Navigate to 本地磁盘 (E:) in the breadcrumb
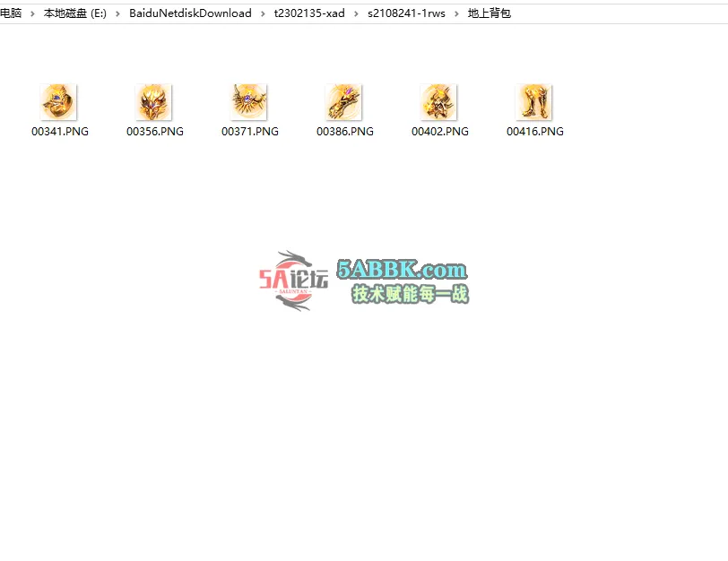The width and height of the screenshot is (728, 561). [x=75, y=13]
